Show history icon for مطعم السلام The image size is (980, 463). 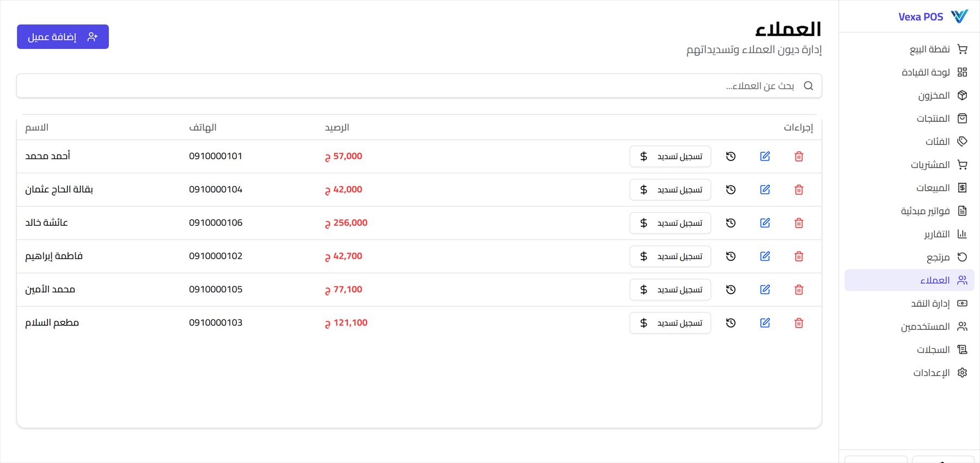point(731,323)
